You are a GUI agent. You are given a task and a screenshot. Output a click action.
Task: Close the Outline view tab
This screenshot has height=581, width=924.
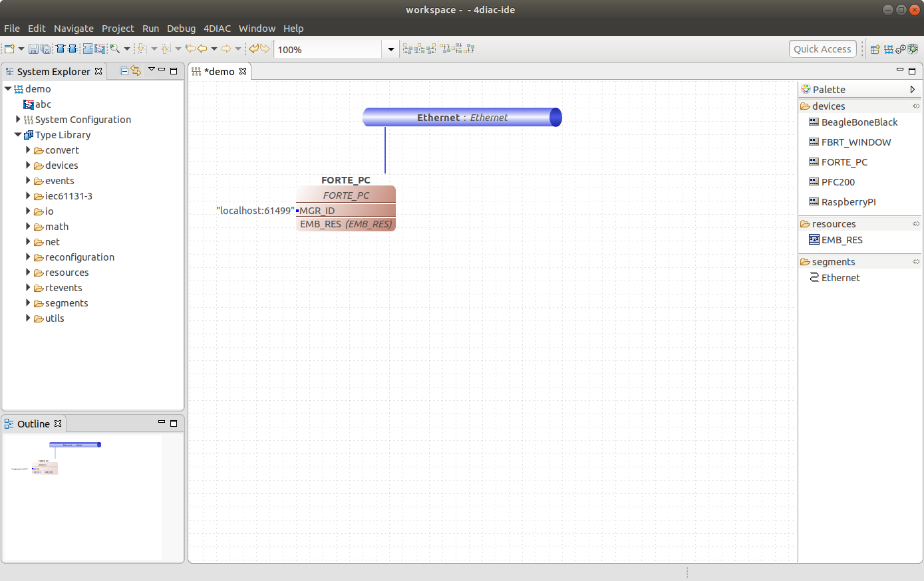[58, 423]
